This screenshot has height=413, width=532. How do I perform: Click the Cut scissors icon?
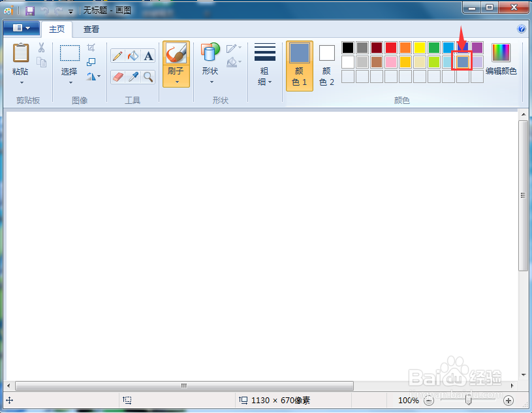(x=41, y=47)
